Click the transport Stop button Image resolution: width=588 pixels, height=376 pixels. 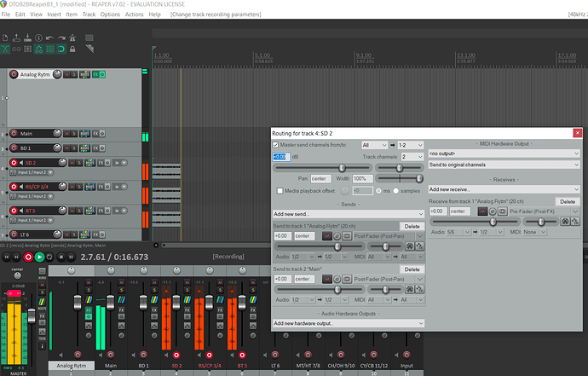pos(61,257)
